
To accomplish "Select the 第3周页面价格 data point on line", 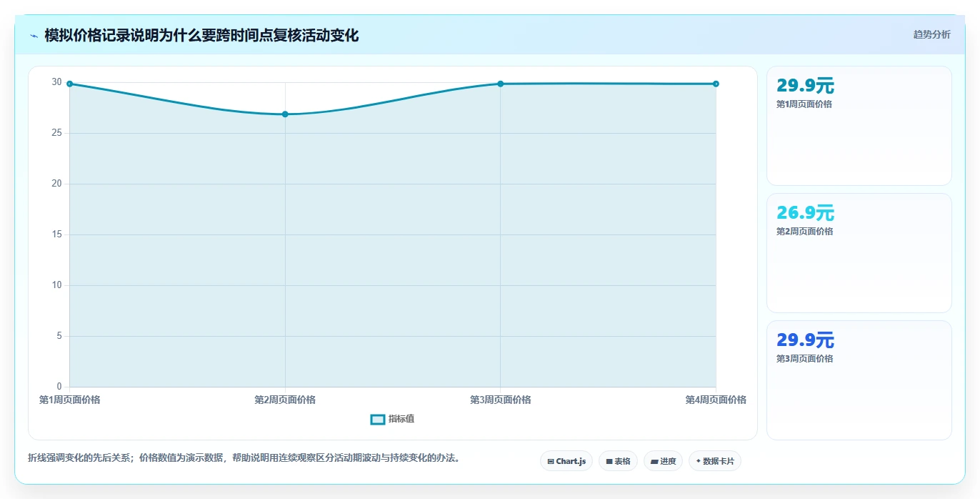I will pos(501,84).
